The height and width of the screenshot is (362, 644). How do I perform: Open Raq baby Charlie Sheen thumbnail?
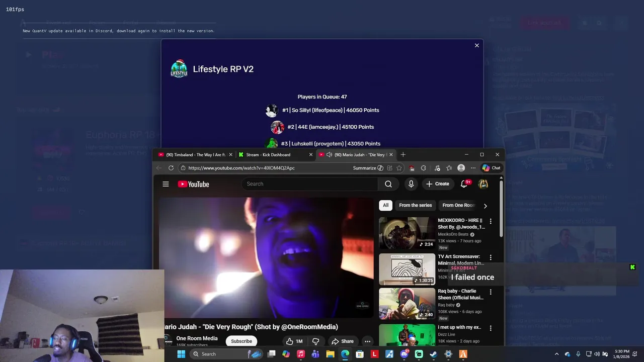(407, 304)
